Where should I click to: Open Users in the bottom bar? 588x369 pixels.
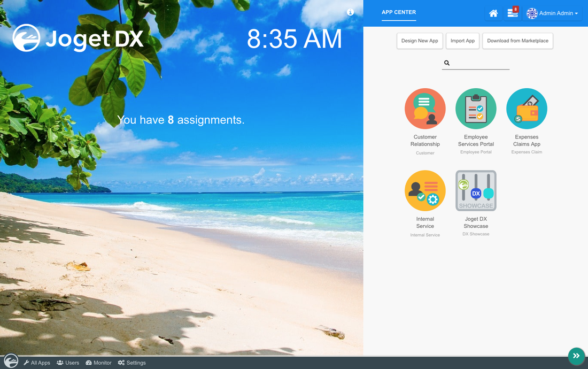click(x=68, y=363)
